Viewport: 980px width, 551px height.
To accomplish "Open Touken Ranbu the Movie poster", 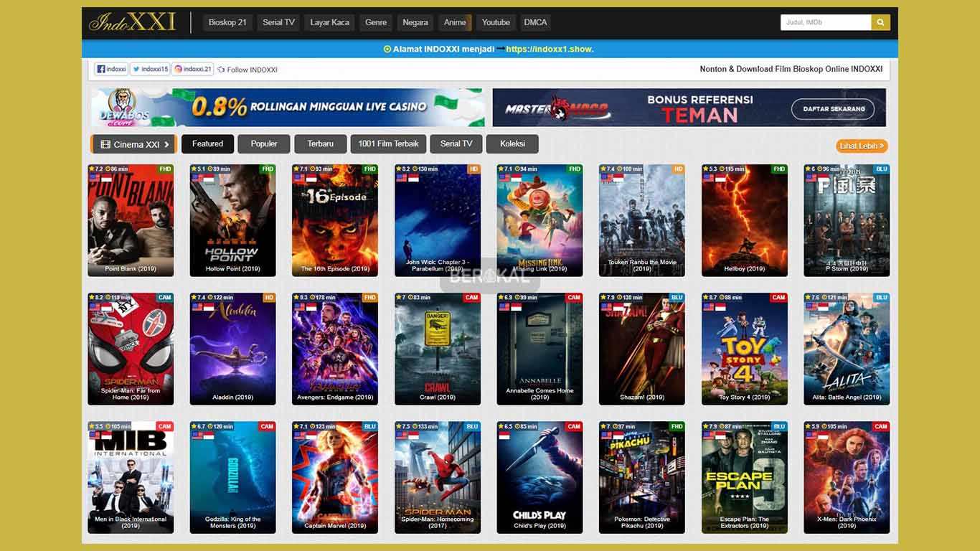I will tap(642, 220).
